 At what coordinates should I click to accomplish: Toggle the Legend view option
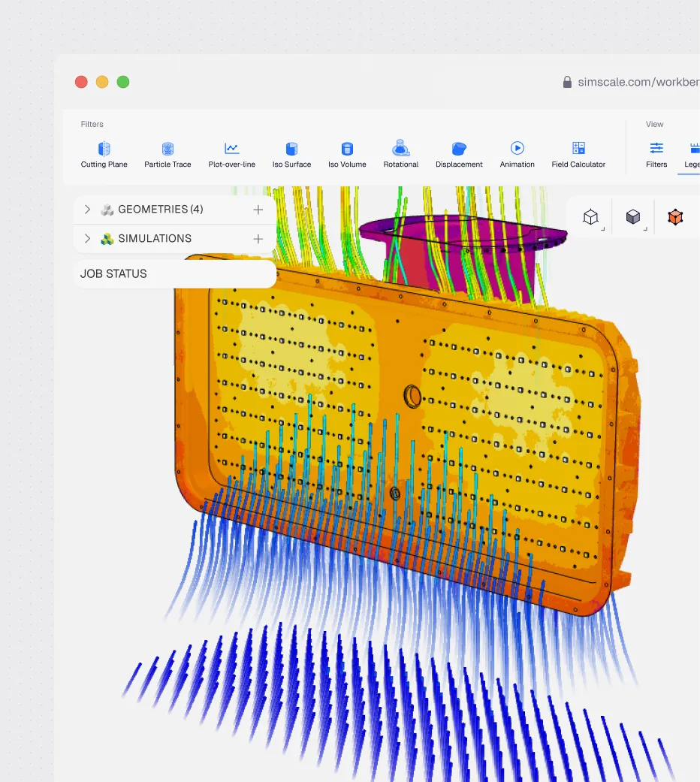coord(692,155)
